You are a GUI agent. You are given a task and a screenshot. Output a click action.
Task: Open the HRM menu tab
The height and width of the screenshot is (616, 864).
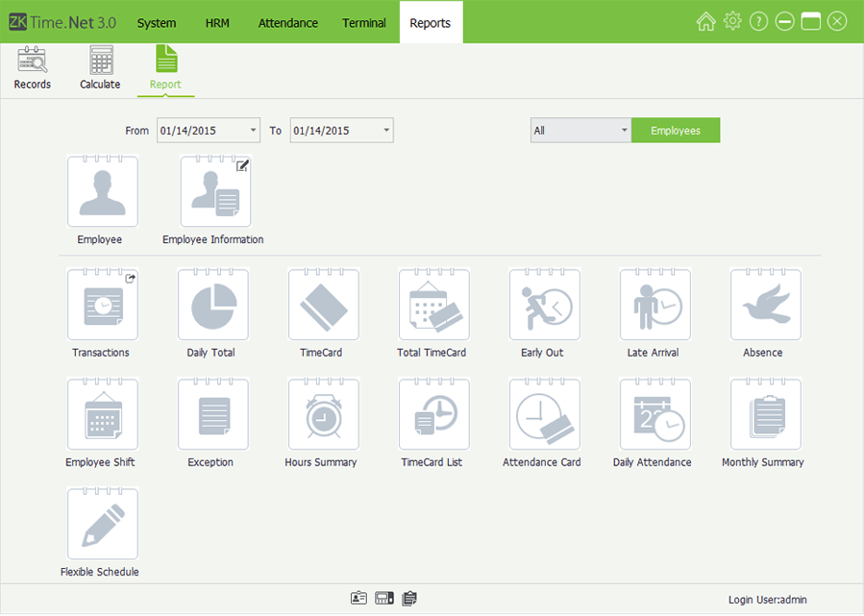[217, 23]
